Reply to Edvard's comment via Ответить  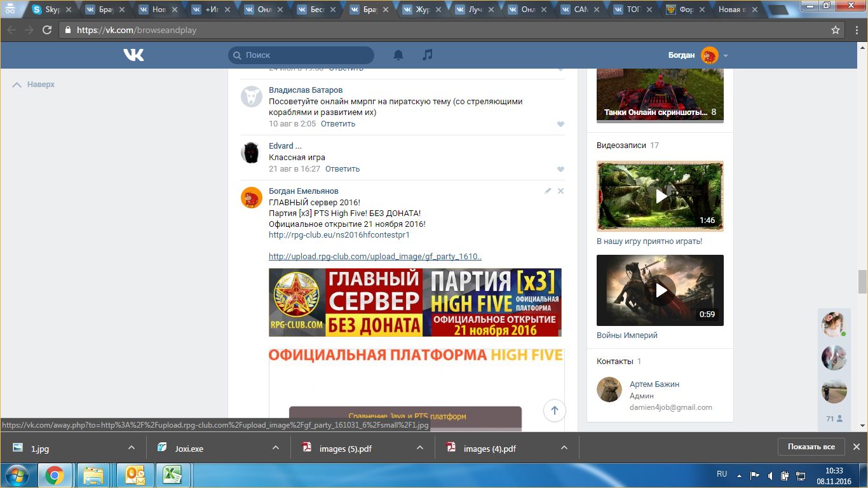pos(342,169)
